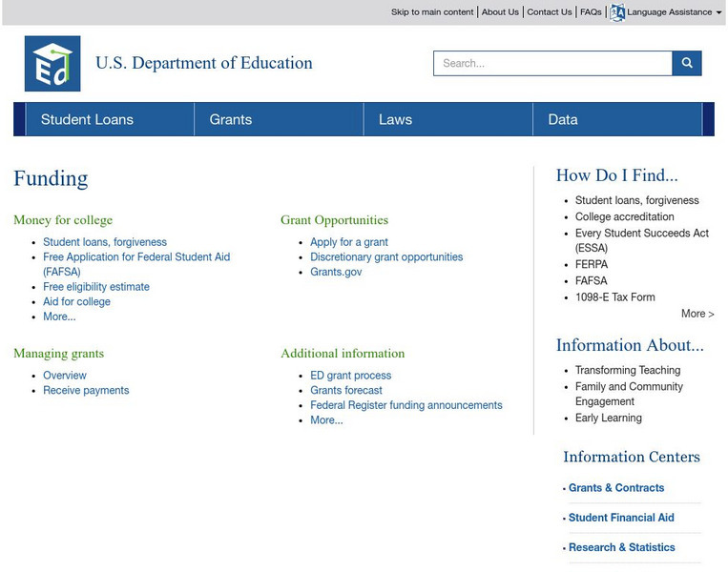Open the FAQs link
The height and width of the screenshot is (572, 728).
click(591, 12)
